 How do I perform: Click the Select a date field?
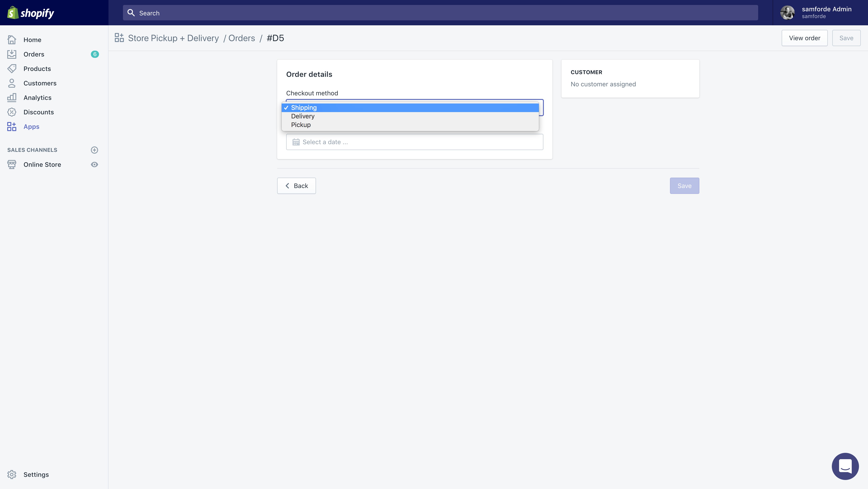[415, 142]
